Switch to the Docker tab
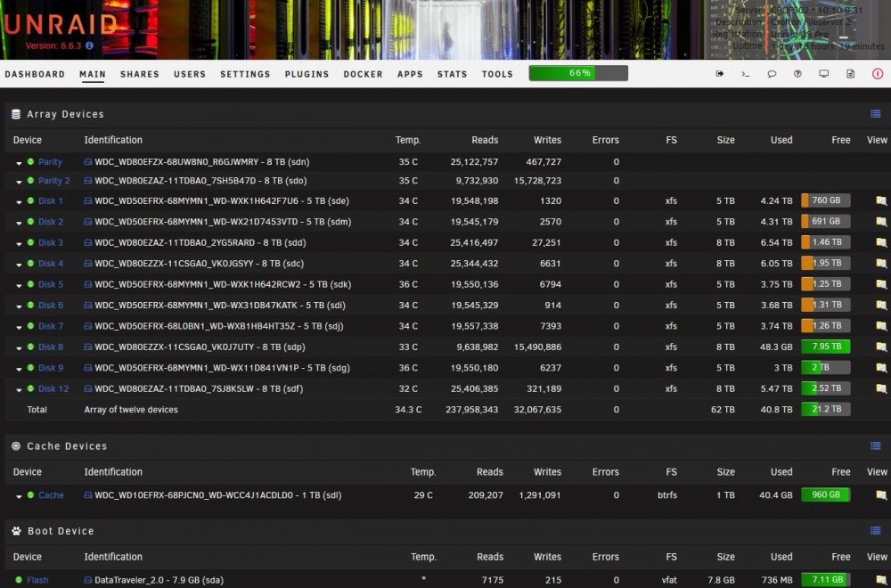This screenshot has width=891, height=588. tap(364, 74)
